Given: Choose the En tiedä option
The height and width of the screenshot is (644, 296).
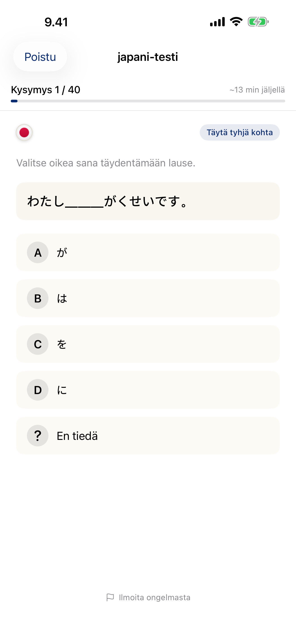Looking at the screenshot, I should click(x=148, y=435).
